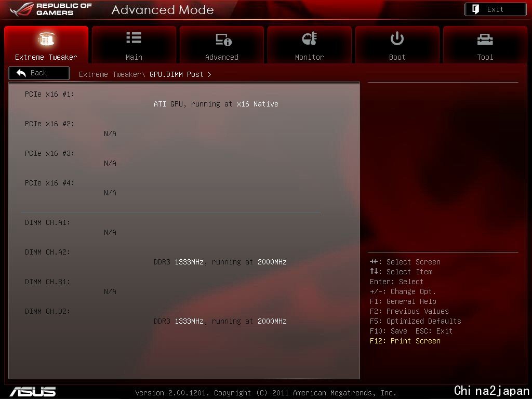532x399 pixels.
Task: Click the '+/-: Change Opt.' help line
Action: pos(403,291)
